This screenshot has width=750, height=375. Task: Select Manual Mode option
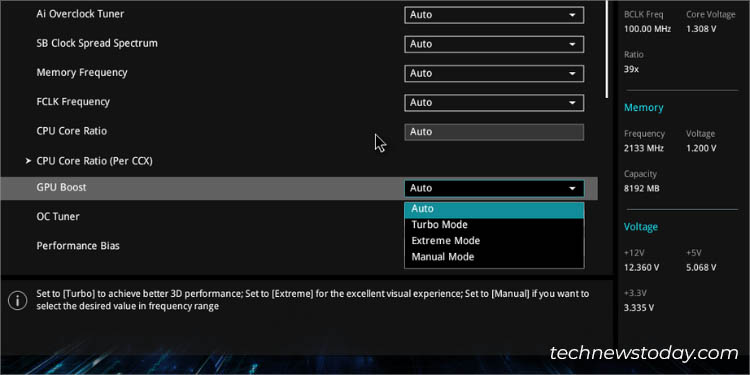point(494,257)
